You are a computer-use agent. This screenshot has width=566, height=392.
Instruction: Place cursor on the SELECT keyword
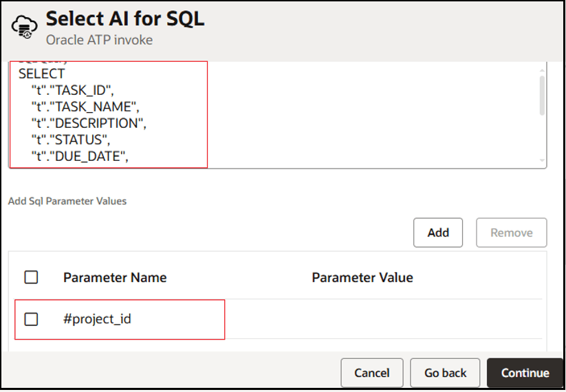point(41,74)
